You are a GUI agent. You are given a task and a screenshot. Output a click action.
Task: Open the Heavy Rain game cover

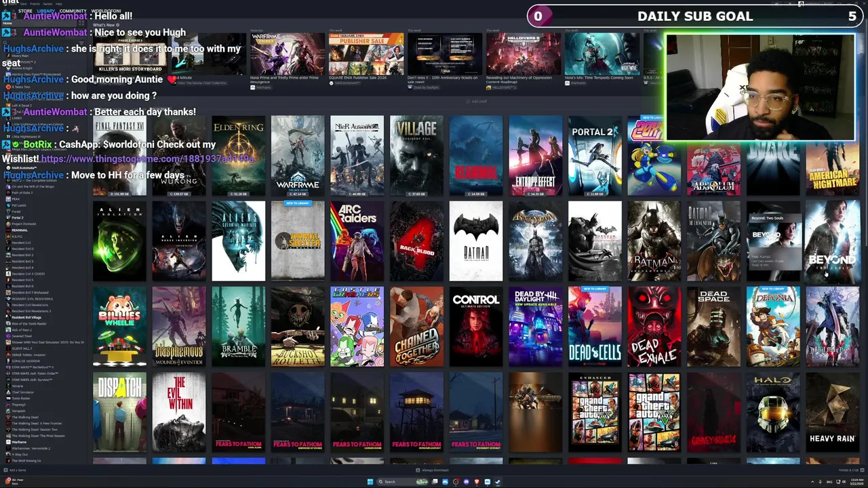tap(832, 411)
